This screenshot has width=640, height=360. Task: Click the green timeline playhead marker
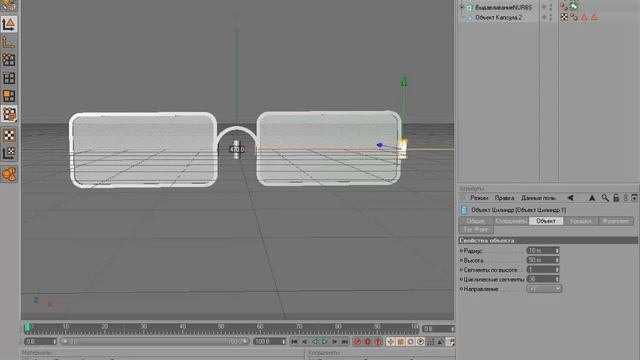click(27, 327)
